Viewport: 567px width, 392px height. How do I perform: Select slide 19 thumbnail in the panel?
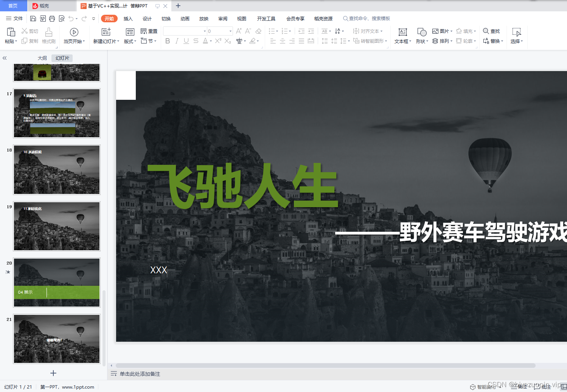[x=56, y=226]
